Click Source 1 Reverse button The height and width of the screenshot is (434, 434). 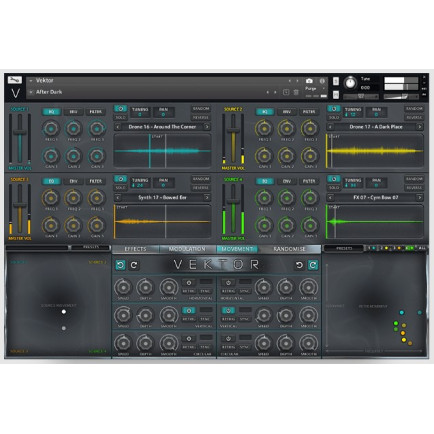point(201,117)
